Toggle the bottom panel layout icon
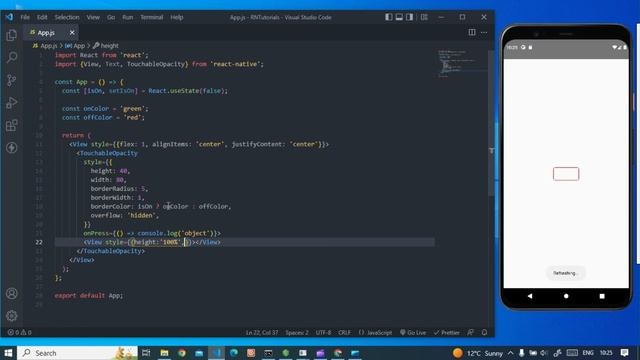The height and width of the screenshot is (360, 640). pyautogui.click(x=399, y=17)
